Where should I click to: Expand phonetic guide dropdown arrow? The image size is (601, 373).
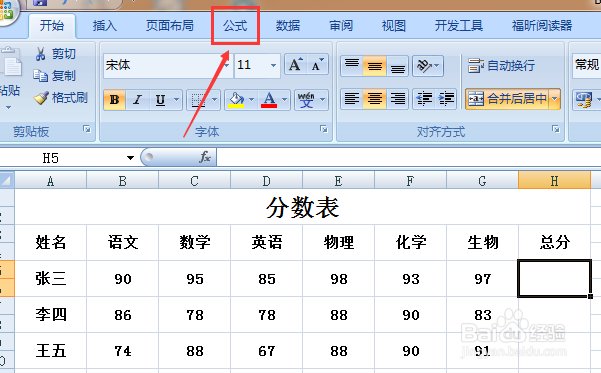click(322, 100)
